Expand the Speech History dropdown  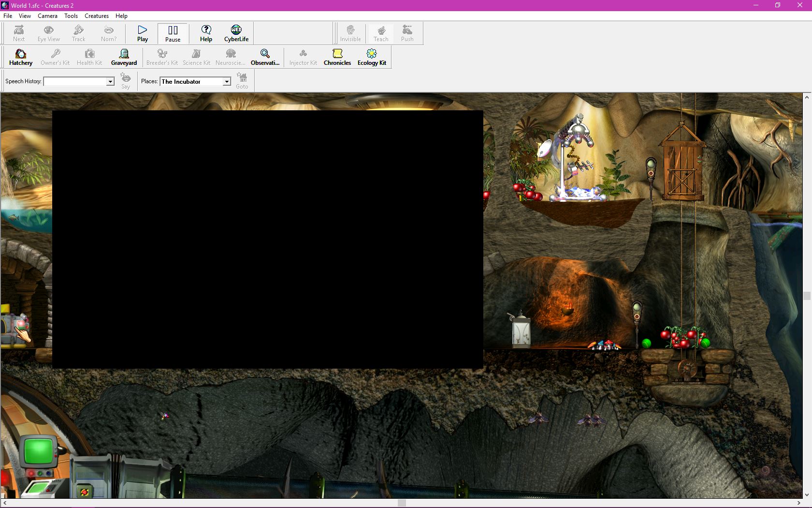(110, 82)
